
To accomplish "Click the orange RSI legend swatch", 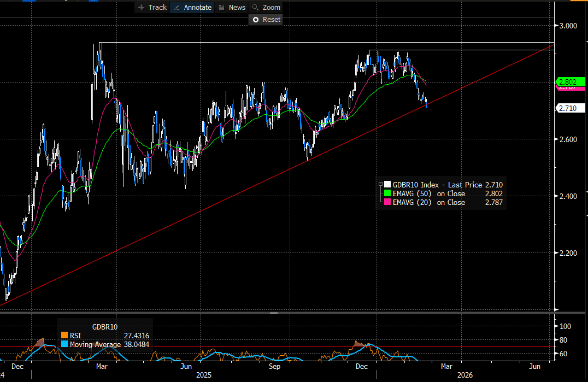I will click(64, 336).
